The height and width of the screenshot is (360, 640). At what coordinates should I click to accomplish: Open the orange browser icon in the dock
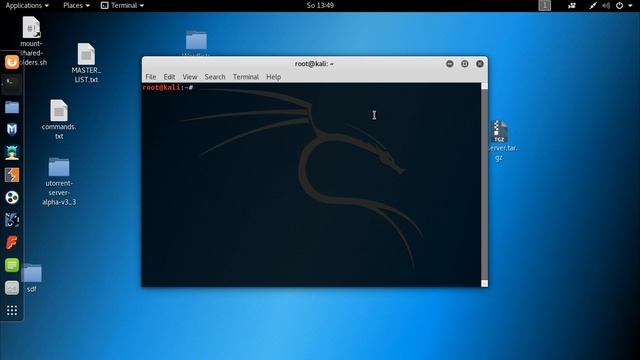point(11,62)
